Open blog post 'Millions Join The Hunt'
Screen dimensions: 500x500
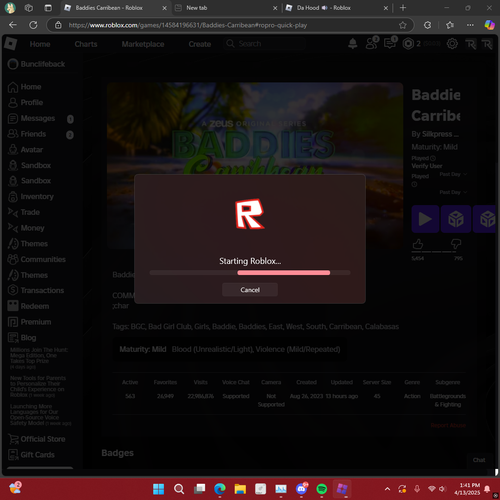[x=39, y=358]
